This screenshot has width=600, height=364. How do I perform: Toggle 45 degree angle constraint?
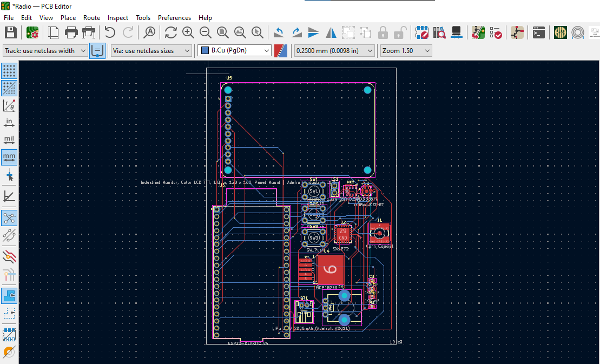tap(9, 196)
